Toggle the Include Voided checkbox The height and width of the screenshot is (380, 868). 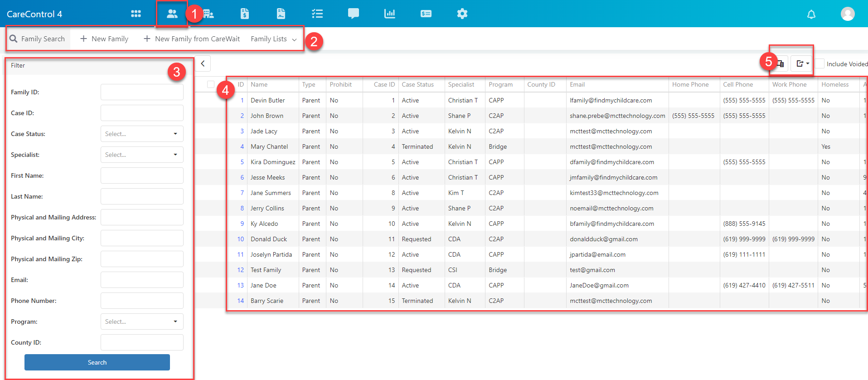click(820, 64)
